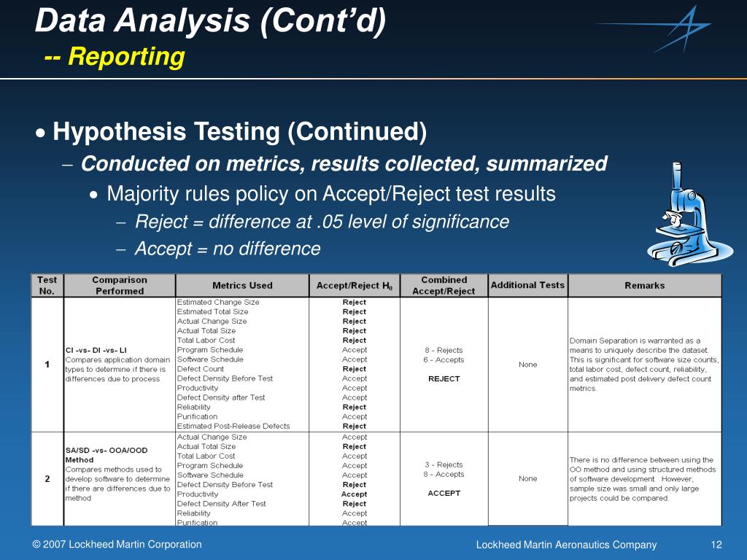747x560 pixels.
Task: Click the 'Data Analysis (Cont'd)' slide title
Action: point(211,20)
